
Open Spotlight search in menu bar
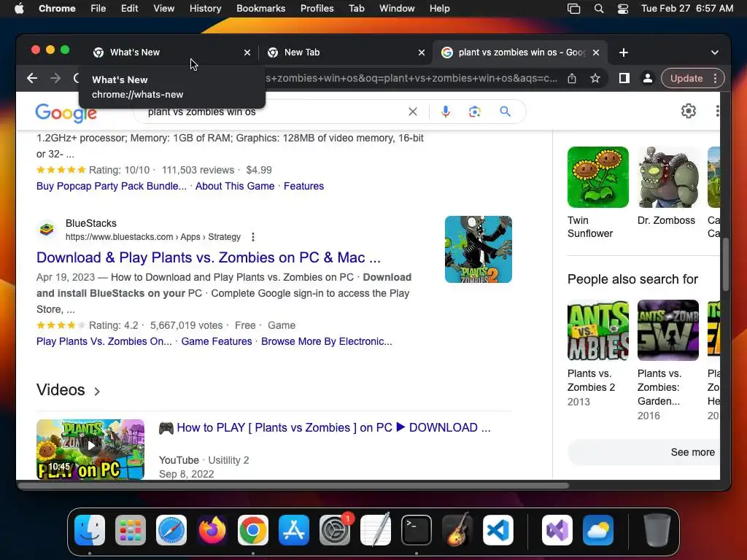[599, 9]
